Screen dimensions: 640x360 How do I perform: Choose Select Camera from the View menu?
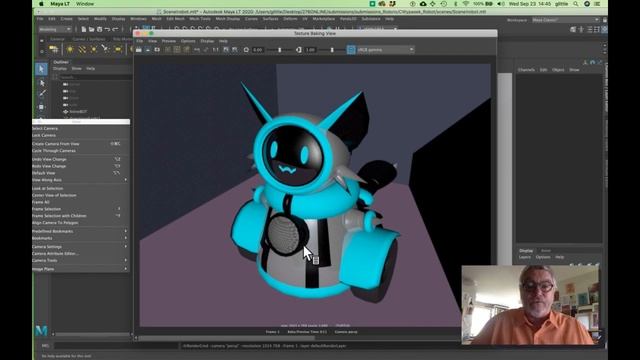coord(81,129)
